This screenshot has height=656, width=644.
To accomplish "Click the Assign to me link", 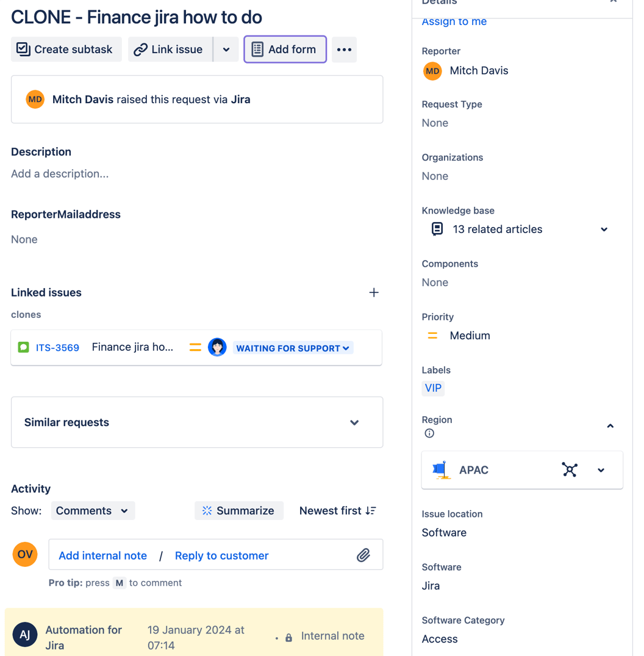I will (454, 21).
